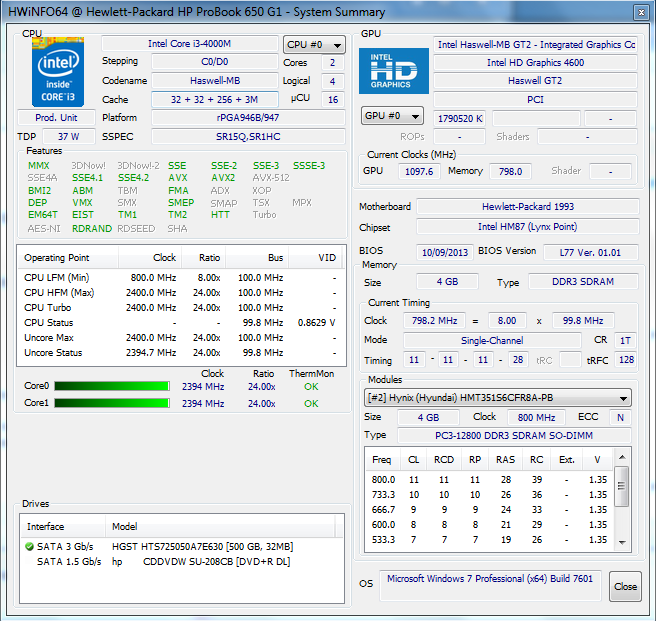Click the Core1 load bar
This screenshot has height=621, width=656.
(x=112, y=403)
